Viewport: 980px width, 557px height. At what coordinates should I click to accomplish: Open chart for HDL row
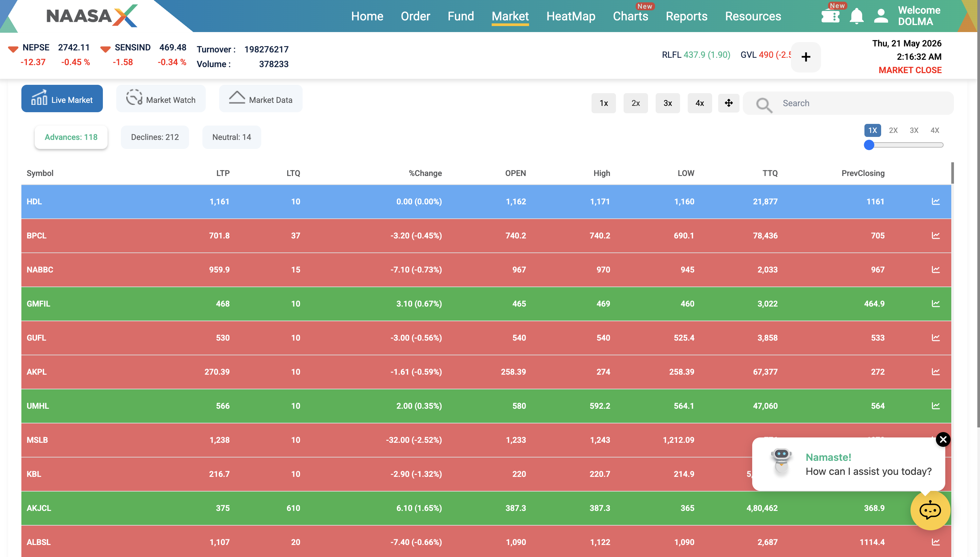point(935,202)
